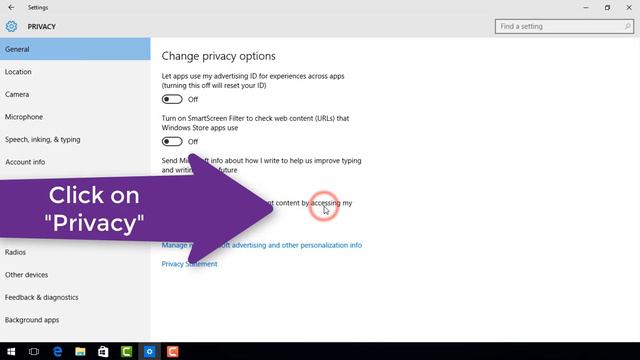Close the Settings window
Screen dimensions: 640x360
point(629,7)
